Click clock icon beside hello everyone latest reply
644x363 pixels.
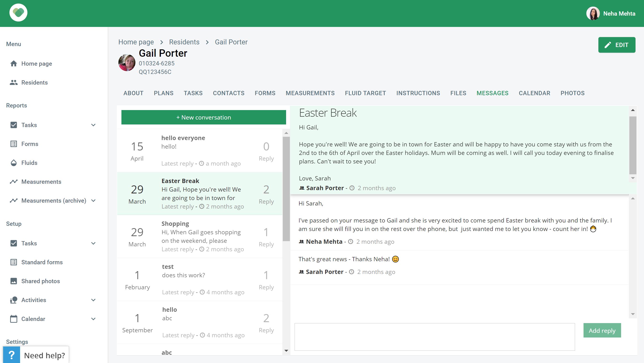[x=202, y=163]
